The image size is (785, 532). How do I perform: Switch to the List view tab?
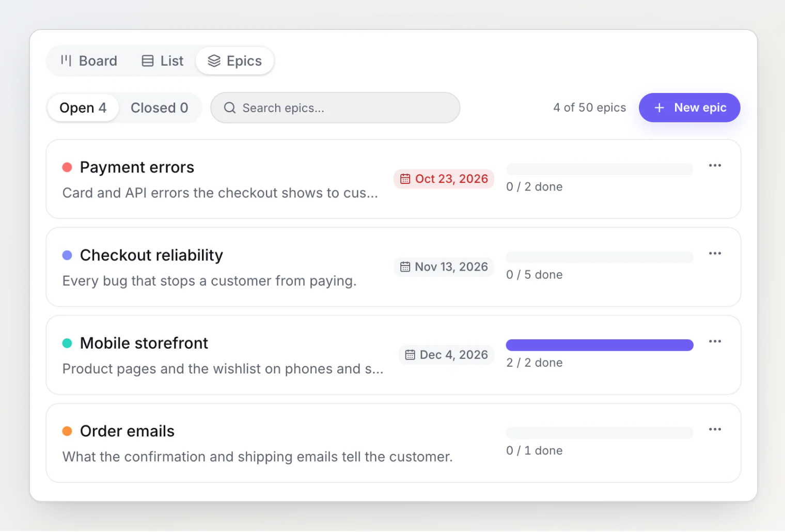coord(163,61)
